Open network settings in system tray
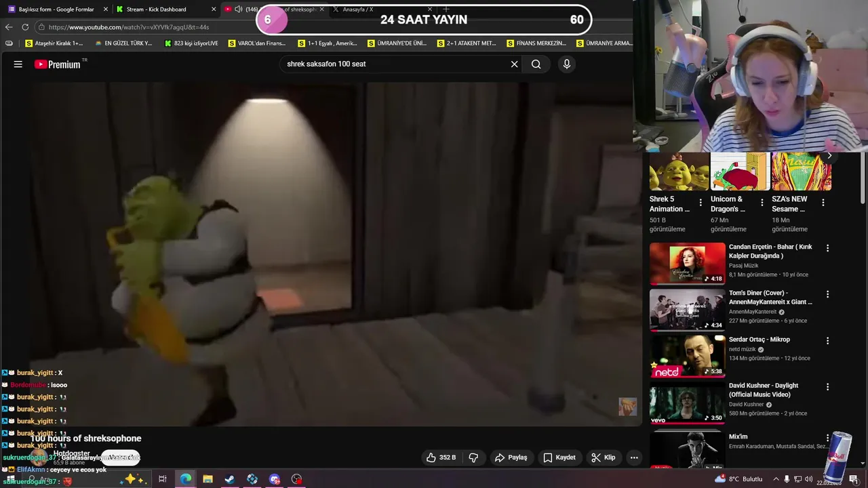The image size is (868, 488). tap(798, 479)
